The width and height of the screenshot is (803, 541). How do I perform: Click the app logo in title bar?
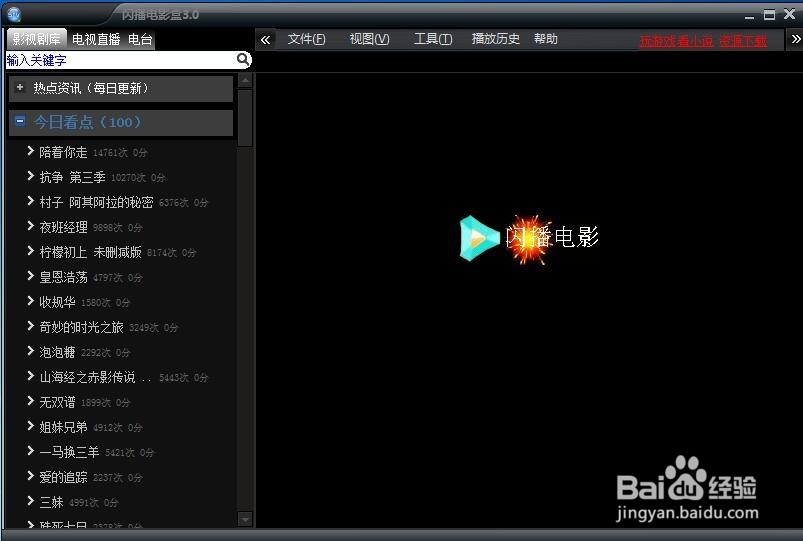coord(14,15)
